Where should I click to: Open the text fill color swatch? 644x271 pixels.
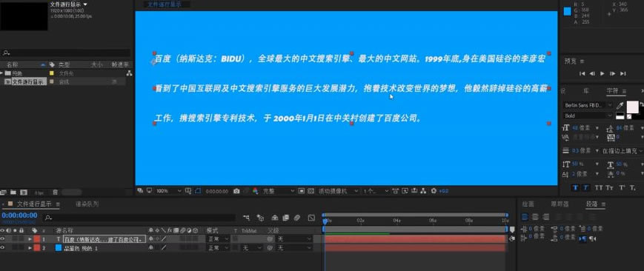pyautogui.click(x=632, y=107)
